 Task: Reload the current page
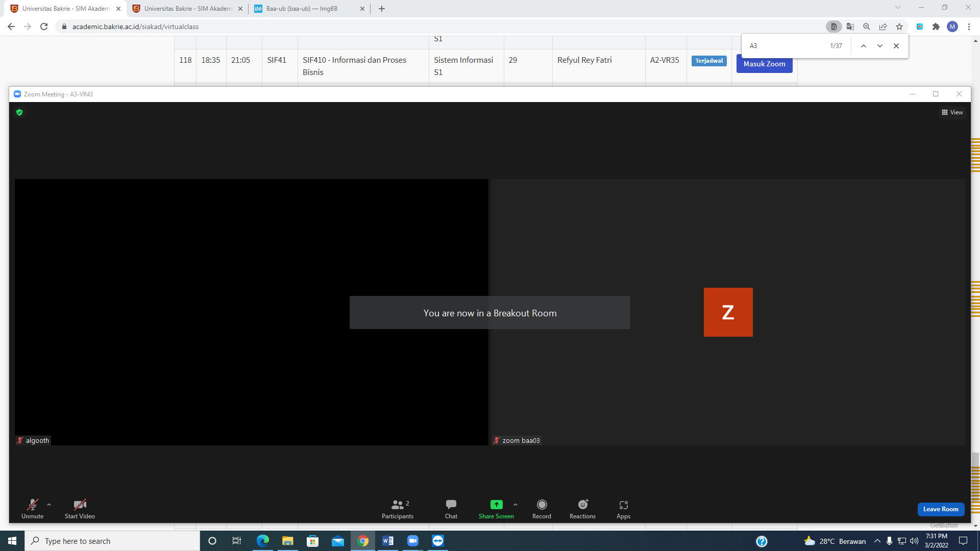coord(44,27)
